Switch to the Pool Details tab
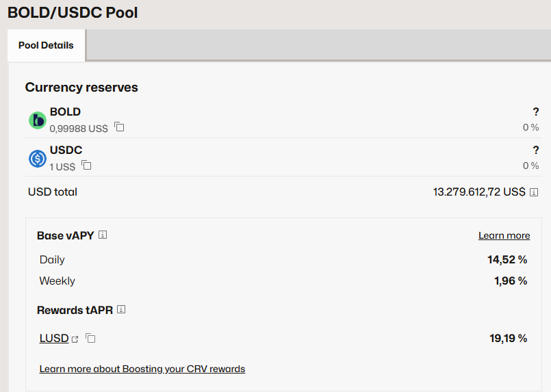 point(46,45)
